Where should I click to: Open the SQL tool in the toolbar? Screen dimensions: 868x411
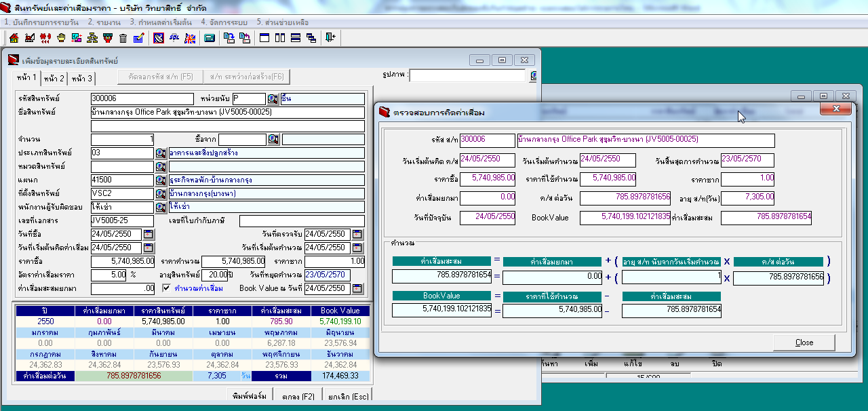[174, 38]
